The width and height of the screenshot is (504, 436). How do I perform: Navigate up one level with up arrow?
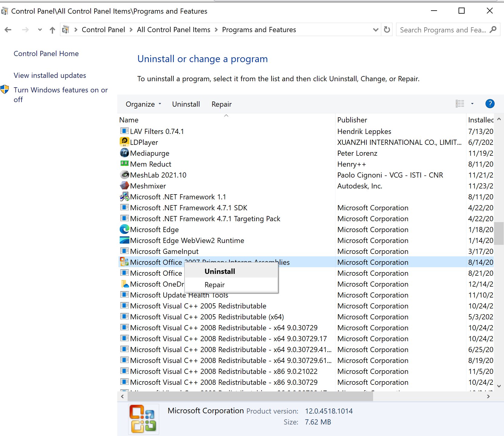[x=52, y=30]
